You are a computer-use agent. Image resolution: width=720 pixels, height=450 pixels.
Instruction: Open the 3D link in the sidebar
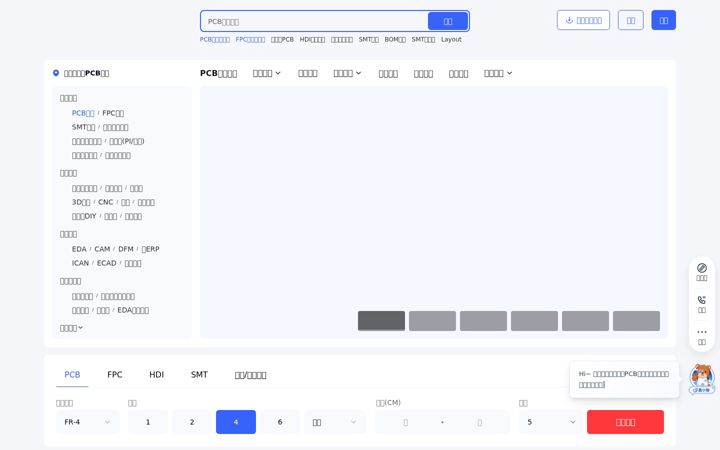pos(81,202)
